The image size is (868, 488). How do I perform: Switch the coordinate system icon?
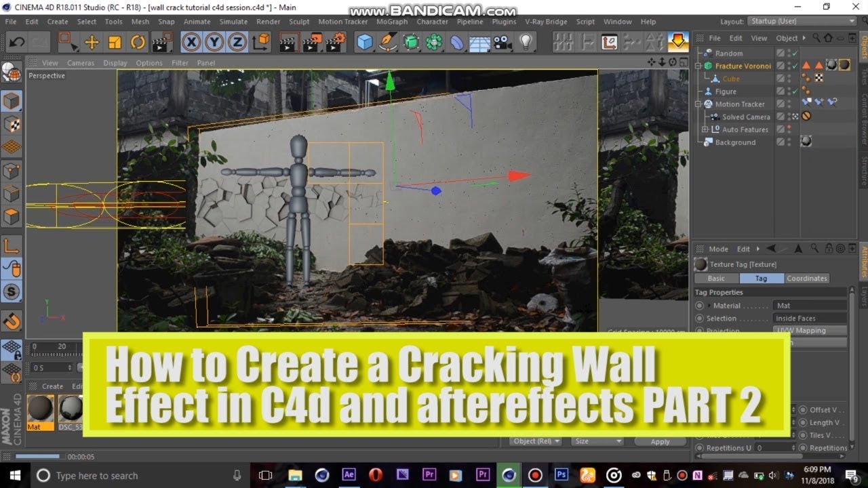point(260,42)
